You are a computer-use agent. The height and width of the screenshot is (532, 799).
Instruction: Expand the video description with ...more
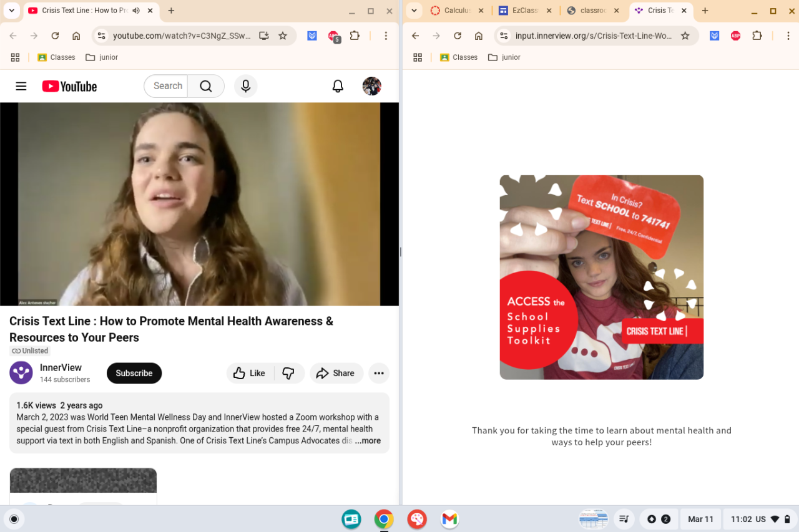(368, 440)
